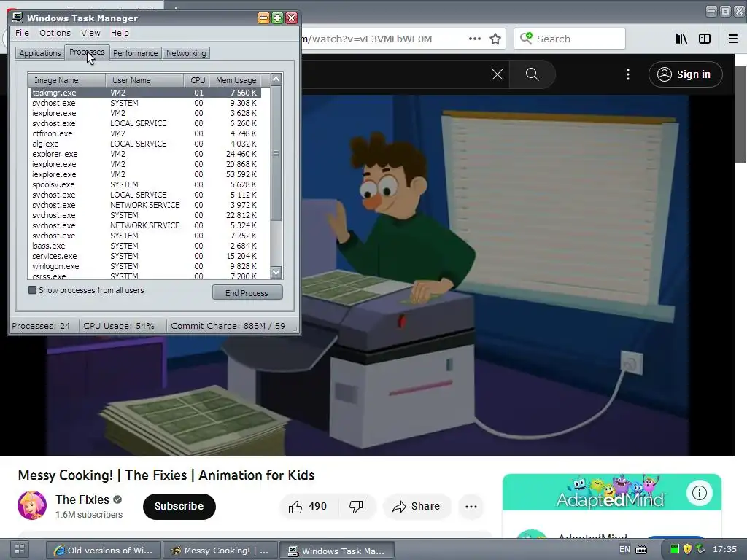Click the dislike thumbs-down icon

[356, 507]
